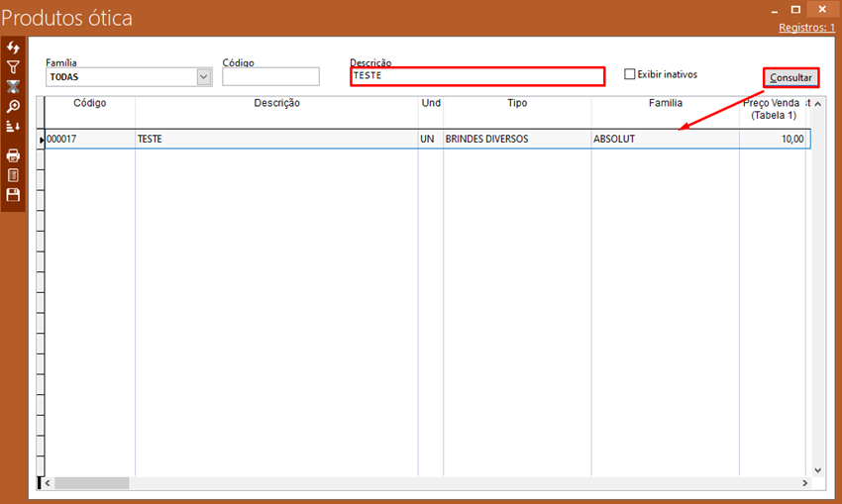Open the funnel filter tool
Viewport: 842px width, 504px height.
pyautogui.click(x=13, y=67)
